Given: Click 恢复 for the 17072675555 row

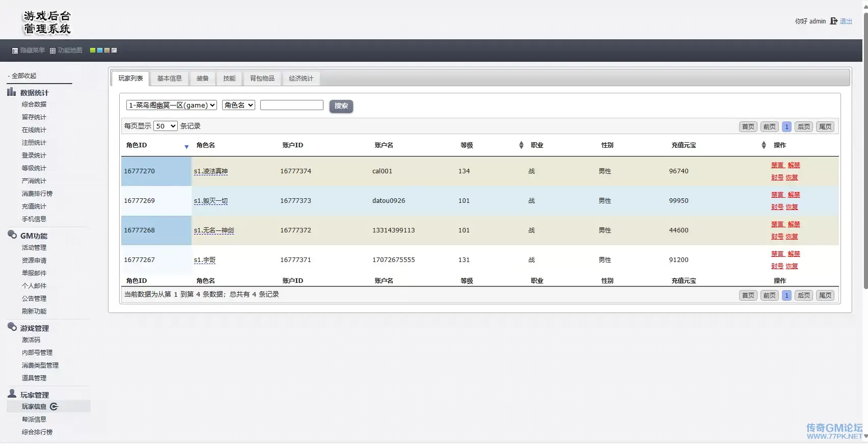Looking at the screenshot, I should coord(792,266).
